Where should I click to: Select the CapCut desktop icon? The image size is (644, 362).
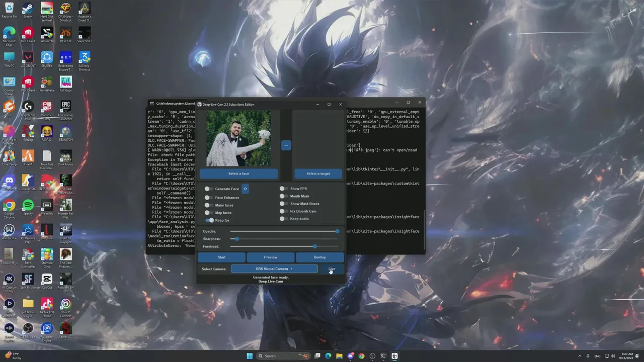click(x=47, y=281)
